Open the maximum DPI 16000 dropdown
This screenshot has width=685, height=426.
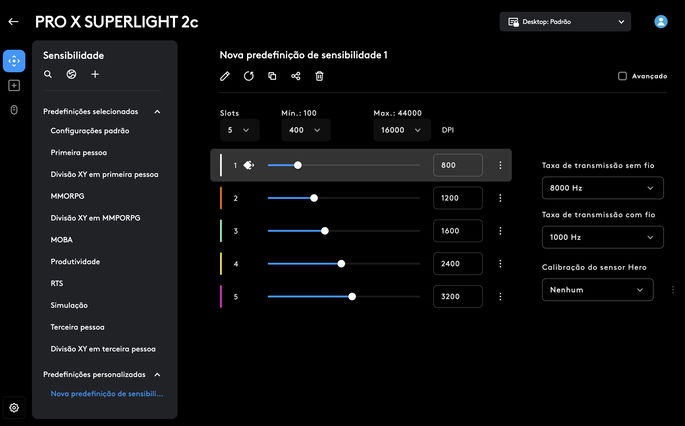point(401,130)
